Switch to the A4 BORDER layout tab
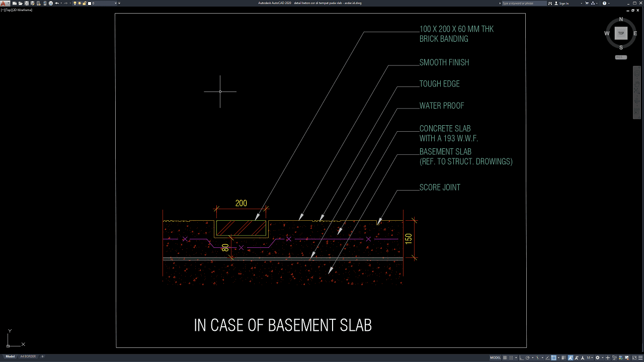 pos(28,356)
